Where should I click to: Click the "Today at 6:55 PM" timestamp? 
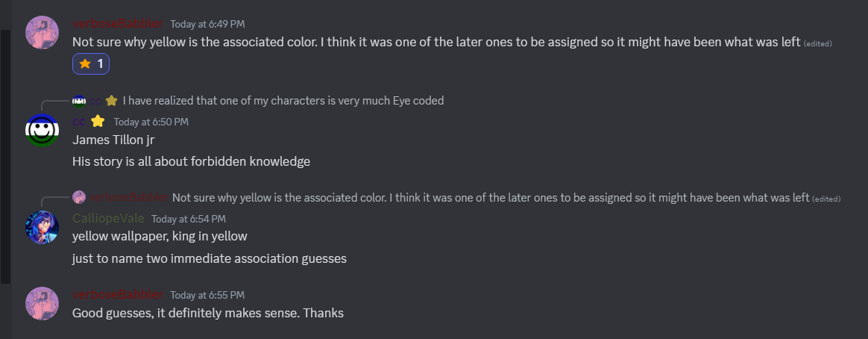(x=207, y=295)
